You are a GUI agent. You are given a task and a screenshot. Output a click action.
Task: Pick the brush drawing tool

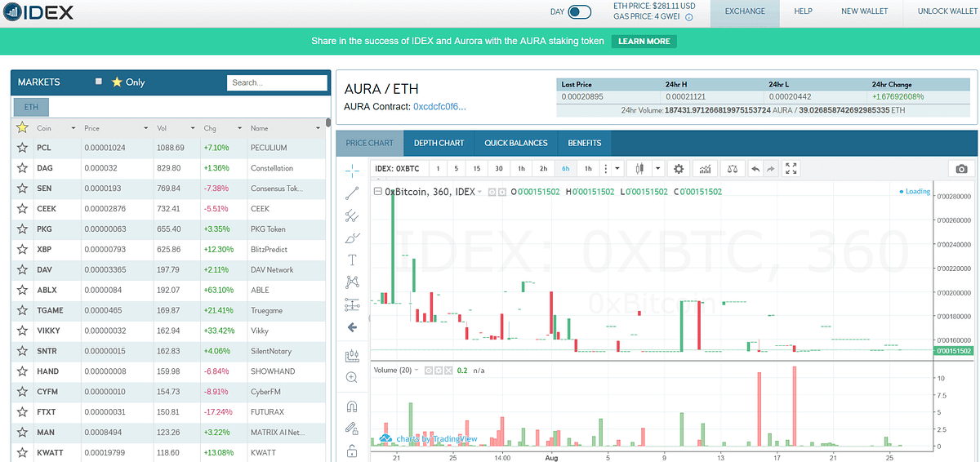(x=352, y=238)
